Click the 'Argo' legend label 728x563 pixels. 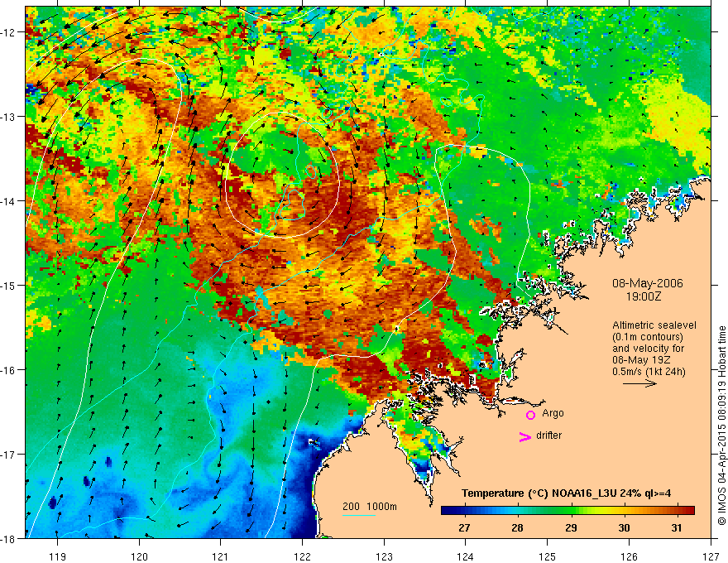553,413
